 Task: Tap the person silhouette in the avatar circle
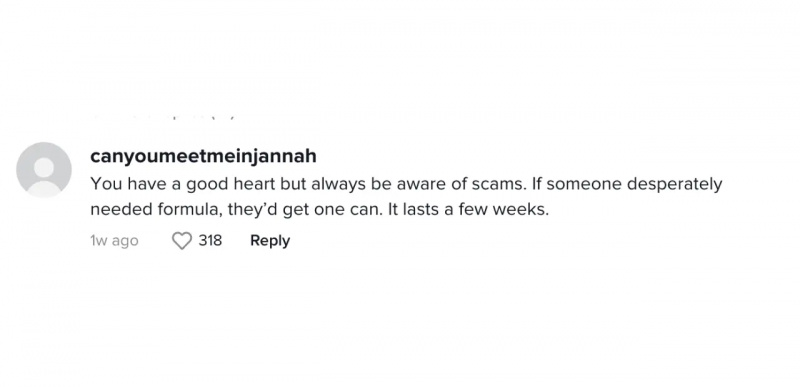pyautogui.click(x=44, y=176)
